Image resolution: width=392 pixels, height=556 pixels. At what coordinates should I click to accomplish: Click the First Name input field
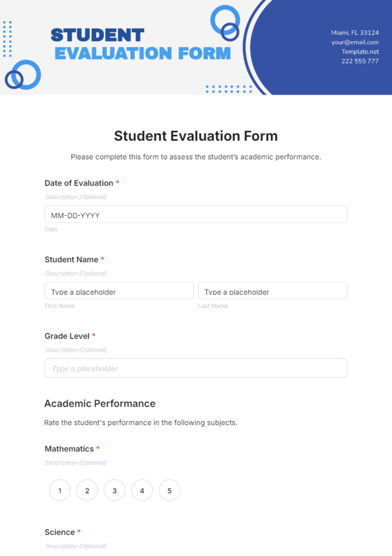tap(119, 291)
